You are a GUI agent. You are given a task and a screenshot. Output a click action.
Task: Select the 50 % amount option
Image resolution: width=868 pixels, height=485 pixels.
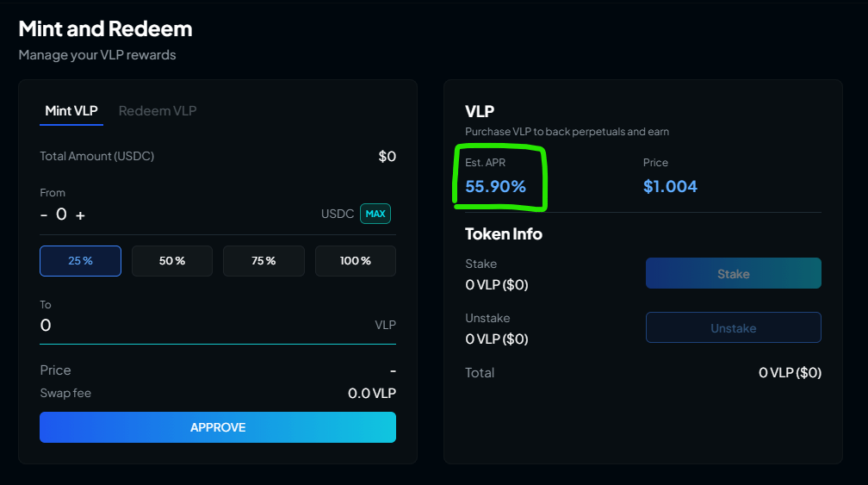click(x=172, y=261)
